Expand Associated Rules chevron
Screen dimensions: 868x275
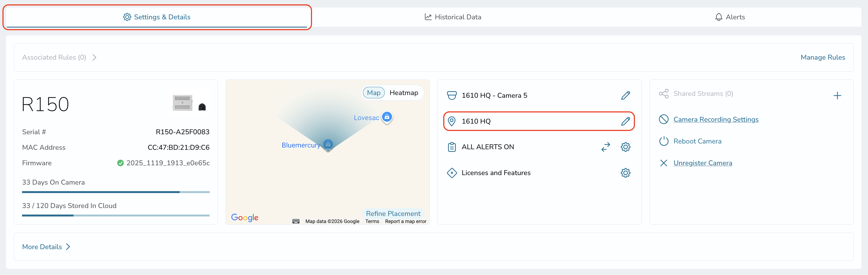click(94, 57)
